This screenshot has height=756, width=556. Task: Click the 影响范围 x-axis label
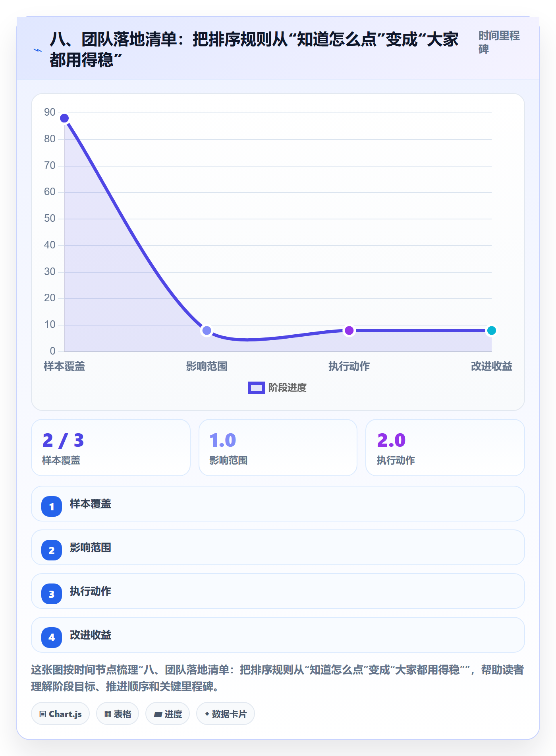(x=207, y=366)
